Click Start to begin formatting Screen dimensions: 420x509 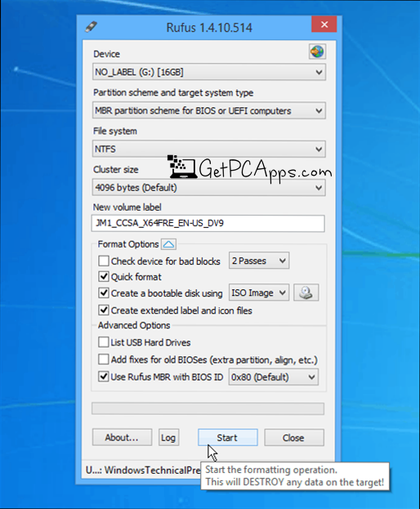click(227, 438)
